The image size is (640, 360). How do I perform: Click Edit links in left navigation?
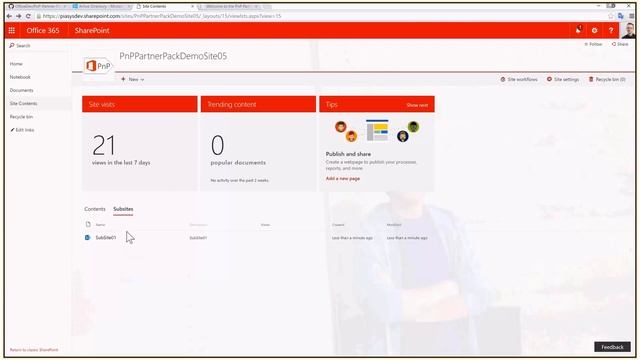click(x=22, y=130)
